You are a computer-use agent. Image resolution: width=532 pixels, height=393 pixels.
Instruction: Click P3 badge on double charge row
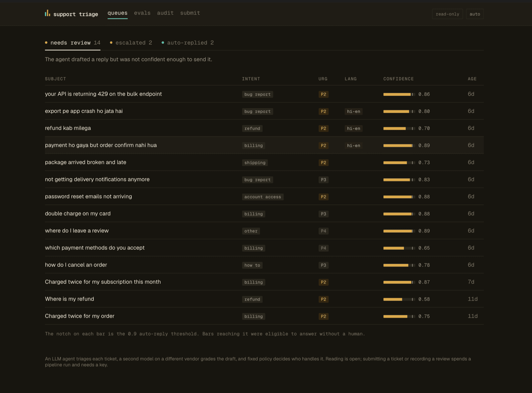(x=324, y=214)
